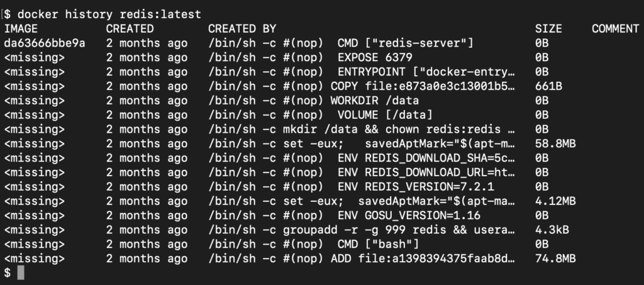Click the ENTRYPOINT docker-entry line
Screen dimensions: 644x285
(434, 72)
